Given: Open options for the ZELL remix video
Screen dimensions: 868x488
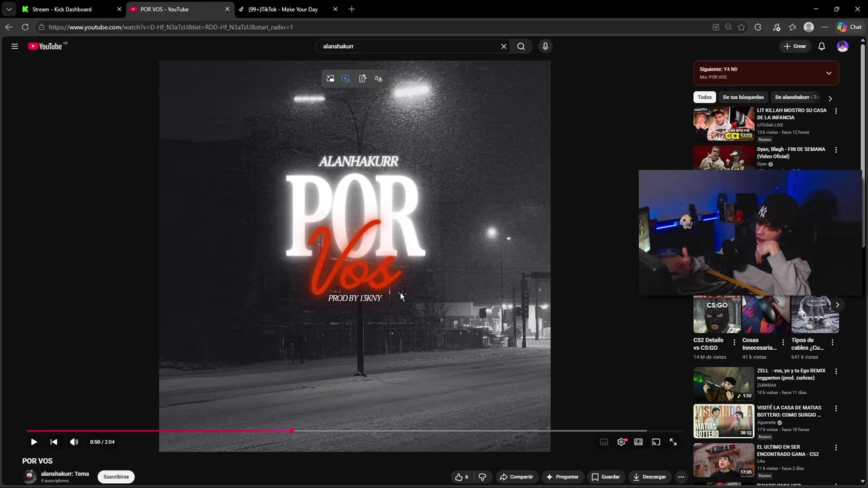Looking at the screenshot, I should pyautogui.click(x=835, y=371).
